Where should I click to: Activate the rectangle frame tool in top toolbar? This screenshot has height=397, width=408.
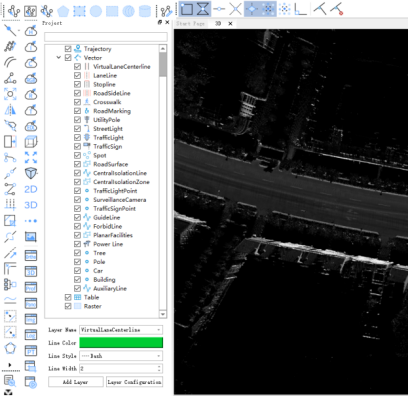point(187,9)
